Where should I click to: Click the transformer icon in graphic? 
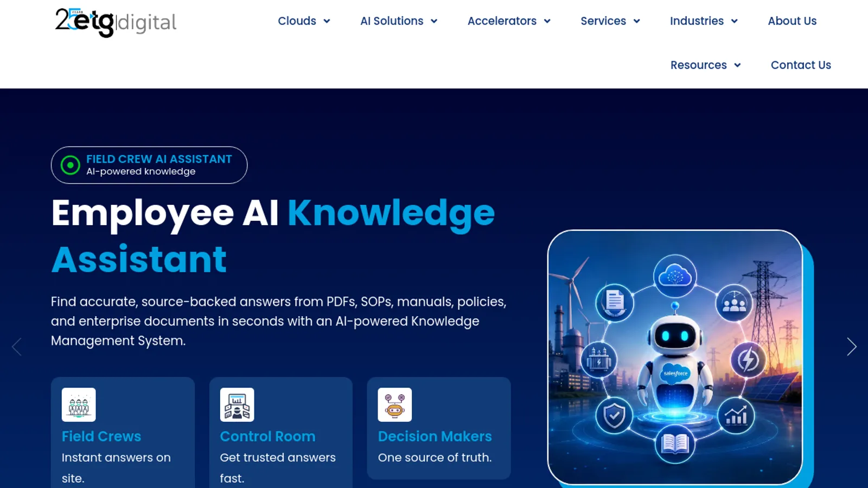(599, 359)
